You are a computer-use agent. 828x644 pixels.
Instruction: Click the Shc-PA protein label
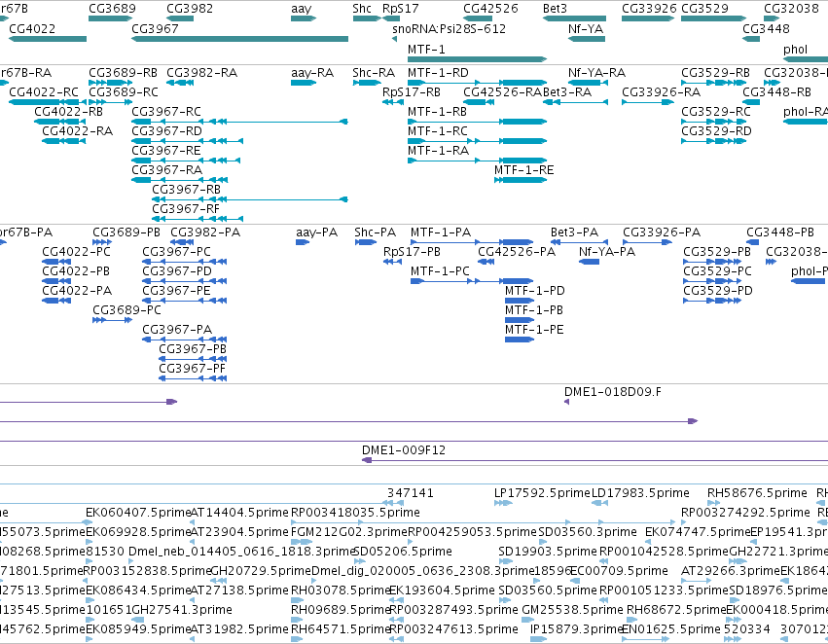tap(375, 233)
